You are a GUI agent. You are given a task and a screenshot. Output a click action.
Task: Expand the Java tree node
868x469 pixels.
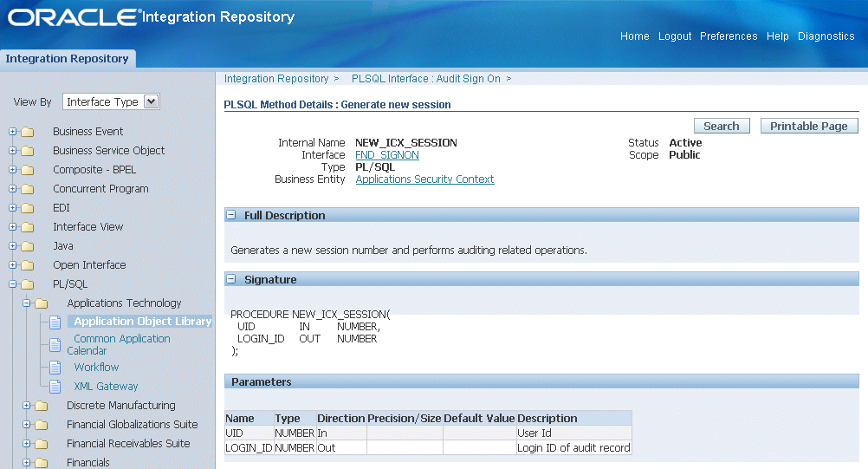click(x=13, y=246)
